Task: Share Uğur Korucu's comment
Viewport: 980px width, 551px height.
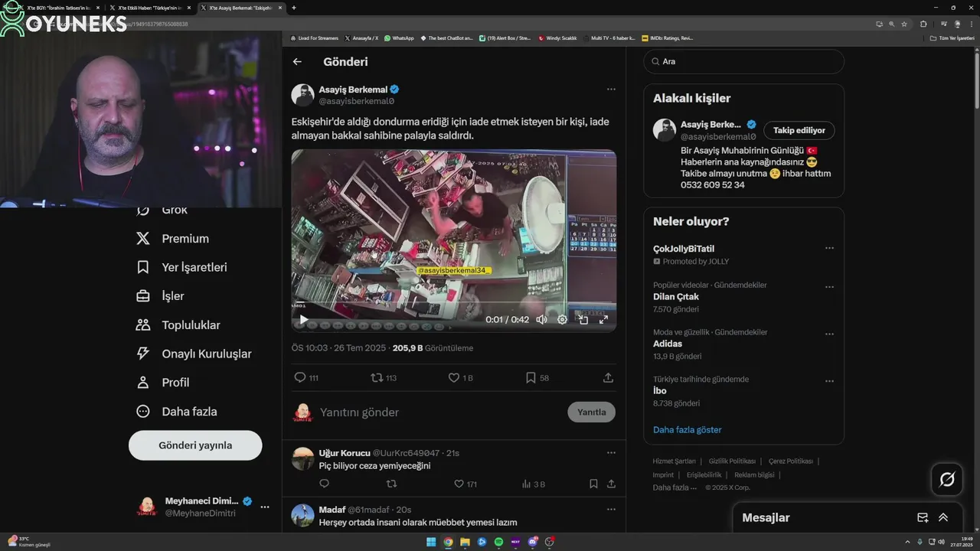Action: (x=611, y=484)
